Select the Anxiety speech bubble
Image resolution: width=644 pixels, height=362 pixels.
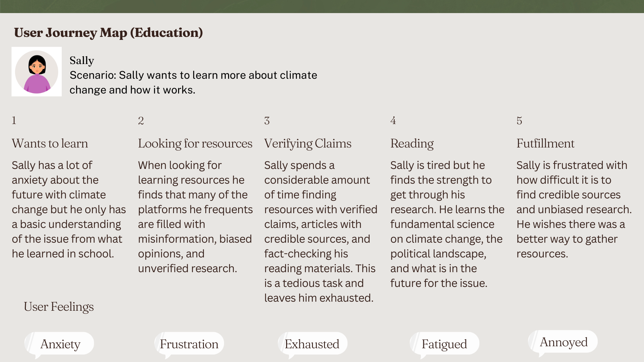click(x=59, y=345)
